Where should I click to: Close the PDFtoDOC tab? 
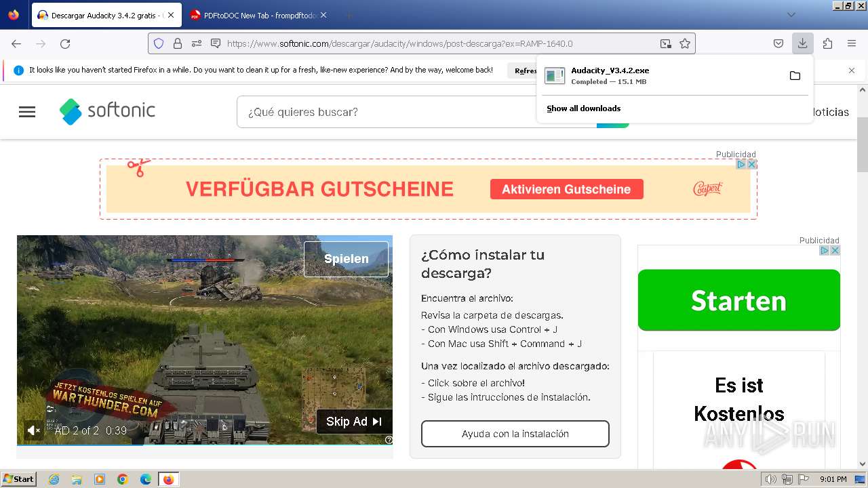click(x=323, y=15)
